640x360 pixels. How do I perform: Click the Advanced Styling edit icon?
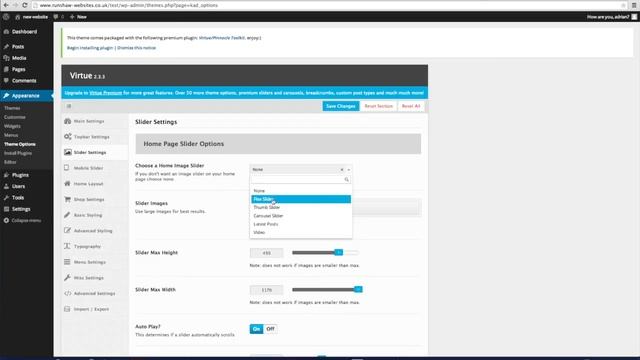pos(67,231)
